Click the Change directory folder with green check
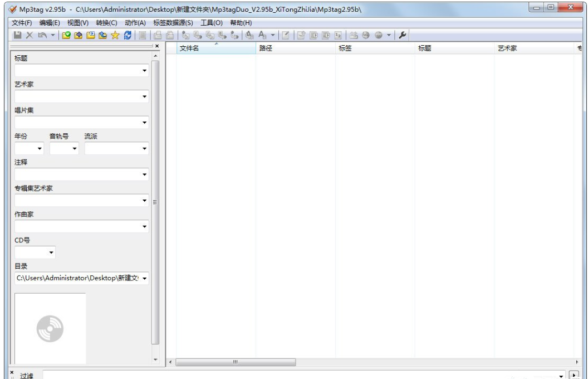Screen dimensions: 588x379 point(66,35)
